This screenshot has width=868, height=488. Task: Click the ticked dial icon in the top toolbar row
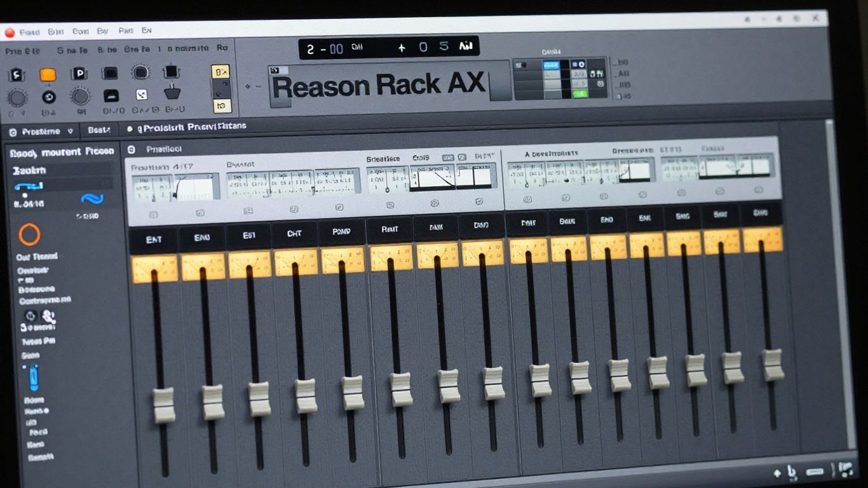point(140,72)
